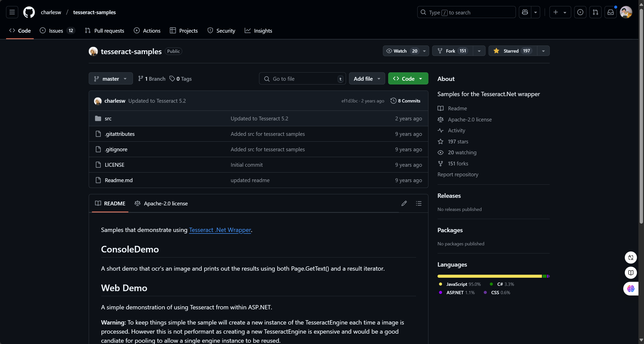This screenshot has width=644, height=344.
Task: Open notifications inbox icon
Action: click(611, 12)
